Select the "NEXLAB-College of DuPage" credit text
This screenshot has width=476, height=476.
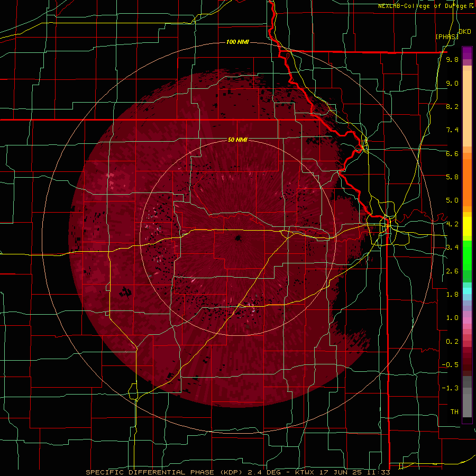pyautogui.click(x=424, y=6)
